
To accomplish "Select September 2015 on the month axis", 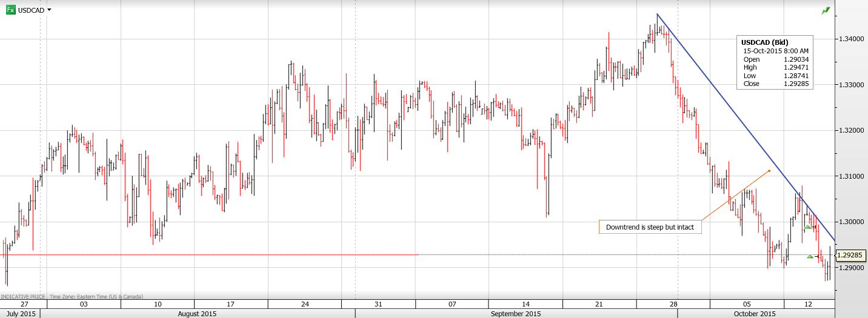I will [516, 314].
